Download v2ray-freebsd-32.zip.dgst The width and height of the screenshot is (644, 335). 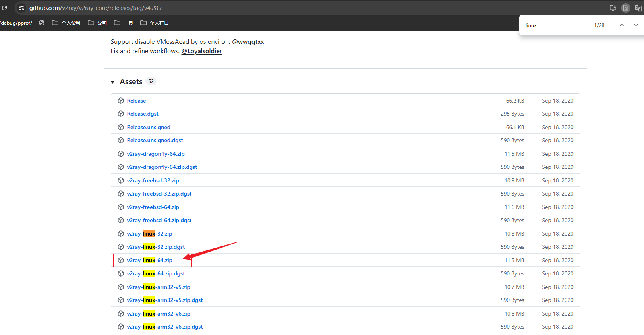[159, 194]
